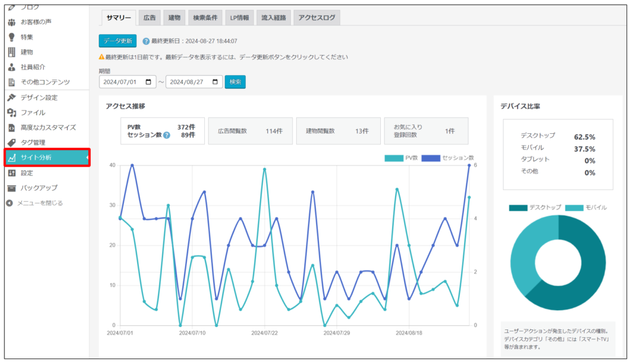
Task: Click the help icon beside 最終更新日
Action: click(x=146, y=41)
